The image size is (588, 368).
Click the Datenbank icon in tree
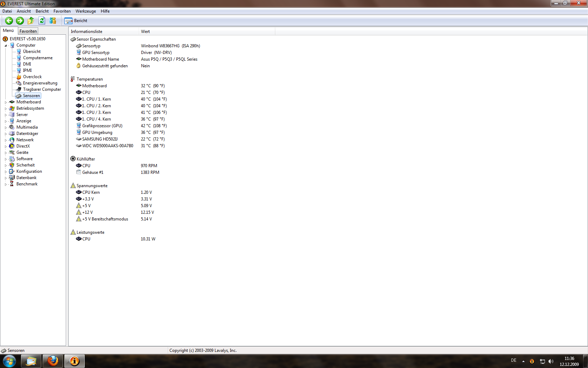(x=12, y=178)
